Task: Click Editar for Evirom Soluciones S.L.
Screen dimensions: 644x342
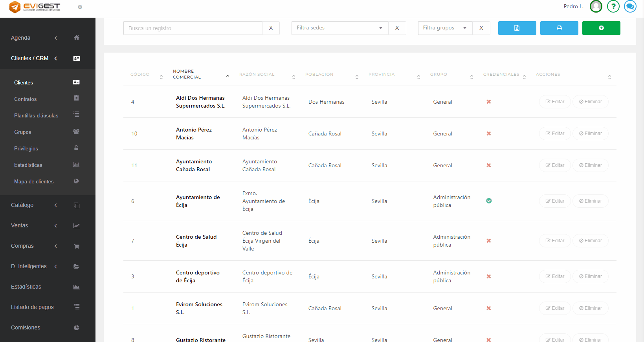Action: (x=554, y=308)
